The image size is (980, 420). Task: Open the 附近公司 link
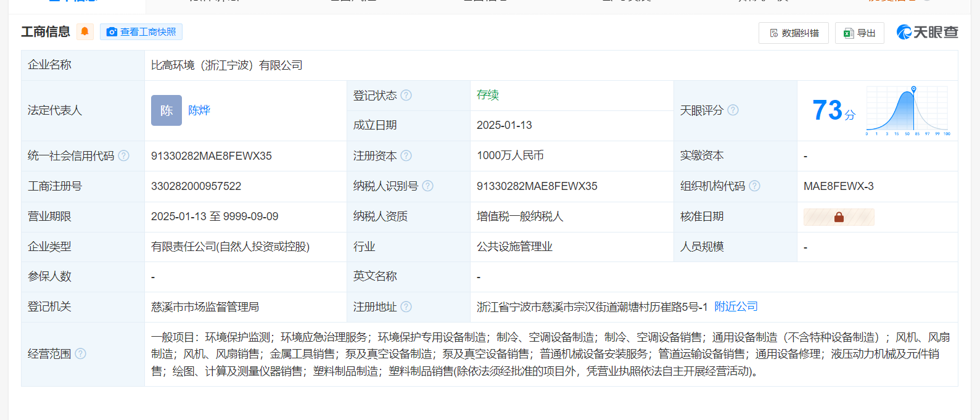[x=736, y=307]
